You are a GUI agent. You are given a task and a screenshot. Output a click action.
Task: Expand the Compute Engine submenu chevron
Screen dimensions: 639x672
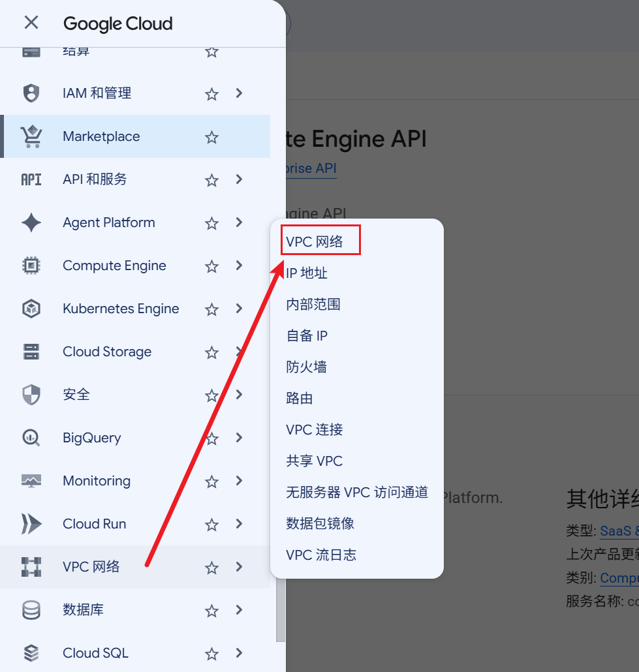(240, 266)
